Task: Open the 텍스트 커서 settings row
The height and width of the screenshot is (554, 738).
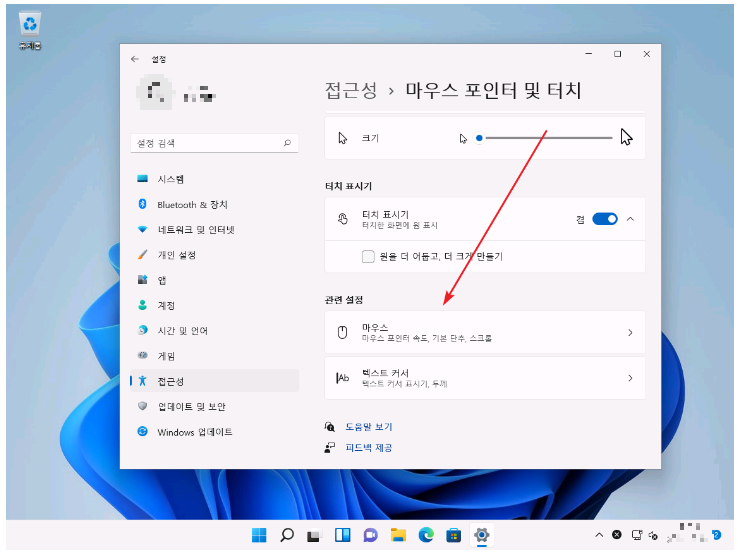Action: coord(485,378)
